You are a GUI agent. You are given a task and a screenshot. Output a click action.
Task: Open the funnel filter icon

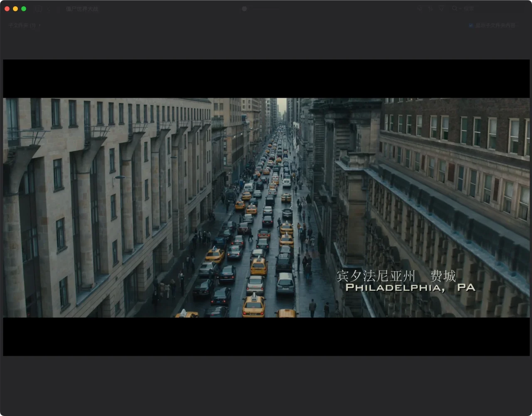click(442, 8)
